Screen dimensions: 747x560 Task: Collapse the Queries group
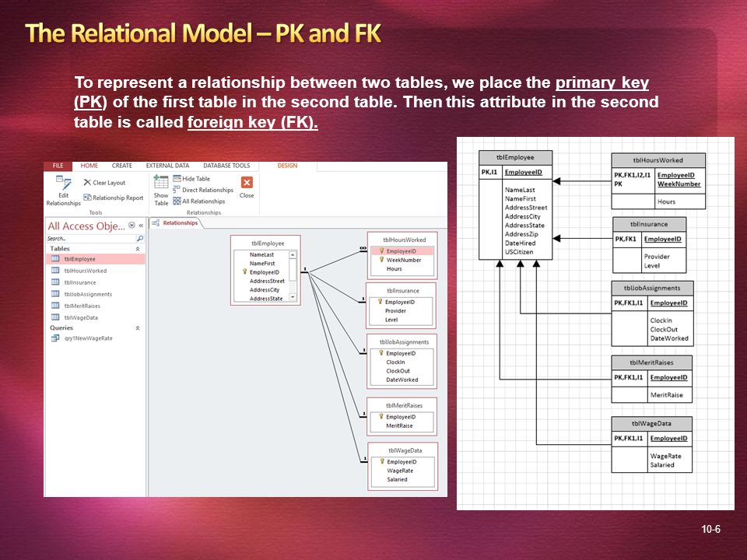click(x=138, y=328)
